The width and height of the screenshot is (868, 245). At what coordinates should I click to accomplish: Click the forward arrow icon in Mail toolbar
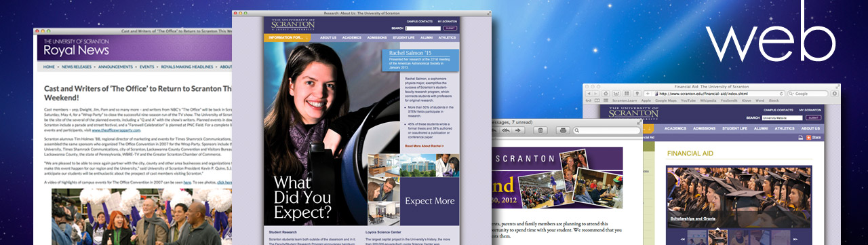pyautogui.click(x=518, y=130)
